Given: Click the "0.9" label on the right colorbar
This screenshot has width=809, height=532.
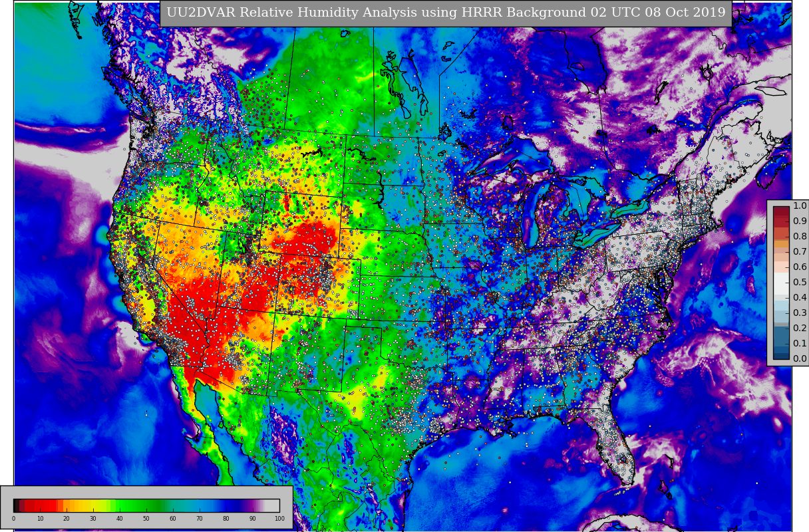Looking at the screenshot, I should pos(800,221).
